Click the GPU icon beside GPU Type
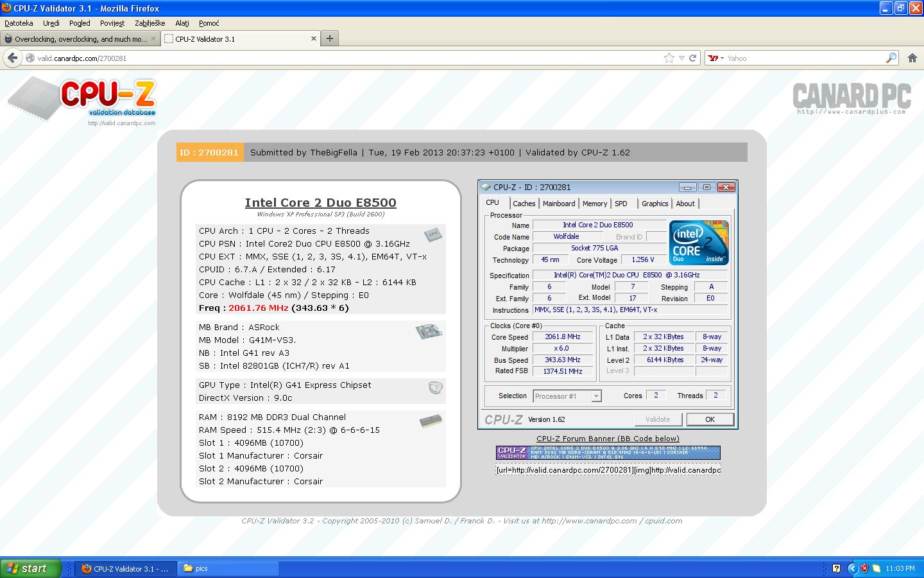The width and height of the screenshot is (924, 578). point(435,388)
